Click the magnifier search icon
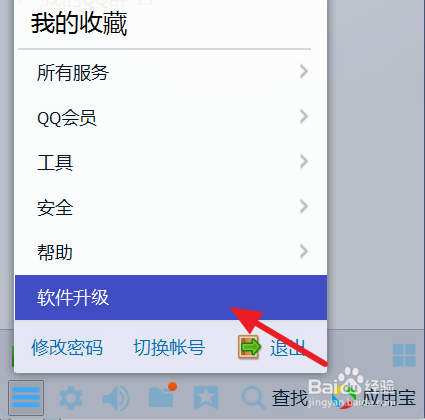This screenshot has height=420, width=425. point(253,397)
